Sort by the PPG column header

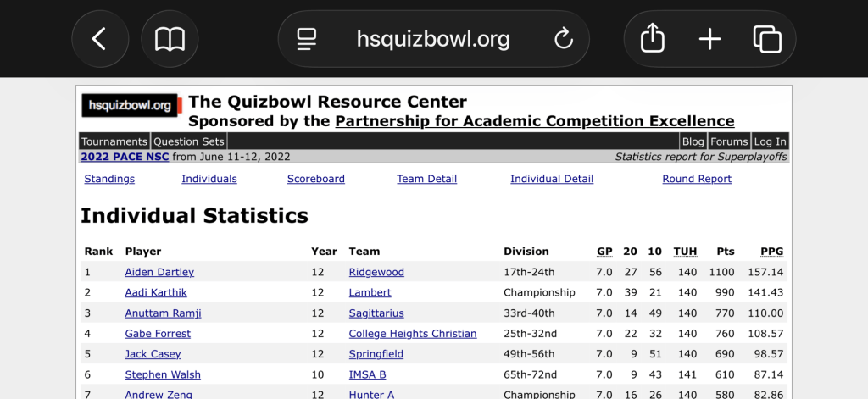click(x=771, y=252)
